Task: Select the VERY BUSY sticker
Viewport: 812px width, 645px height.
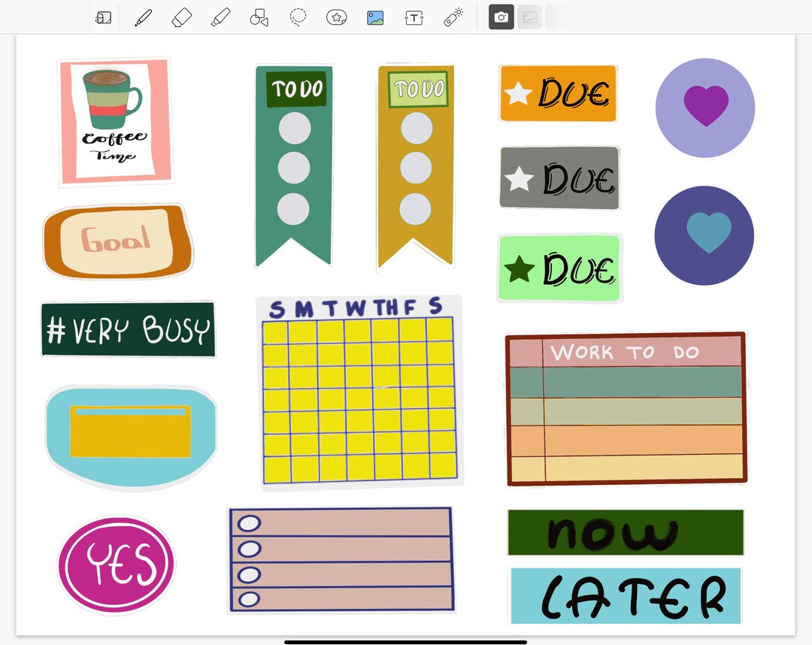Action: (x=128, y=329)
